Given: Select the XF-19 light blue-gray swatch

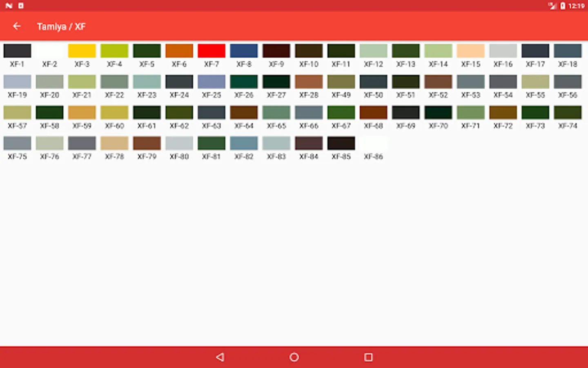Looking at the screenshot, I should pos(17,82).
